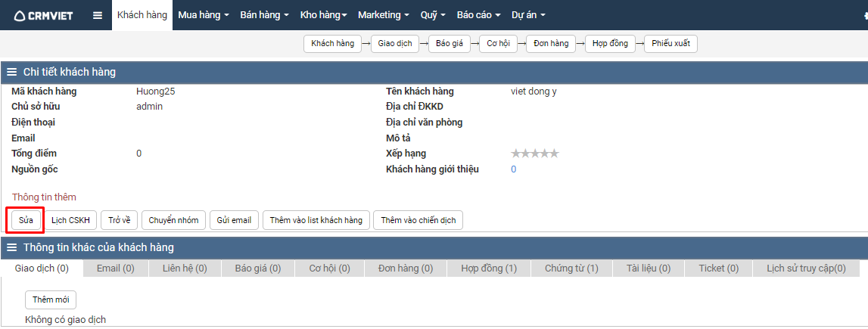Open Khách hàng giới thiệu count link
Viewport: 868px width, 329px height.
[x=513, y=169]
